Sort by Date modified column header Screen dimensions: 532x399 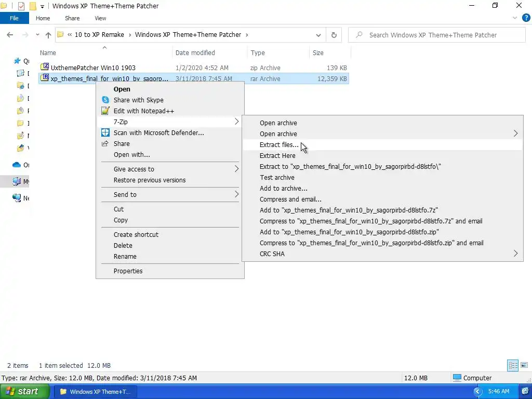click(x=210, y=52)
